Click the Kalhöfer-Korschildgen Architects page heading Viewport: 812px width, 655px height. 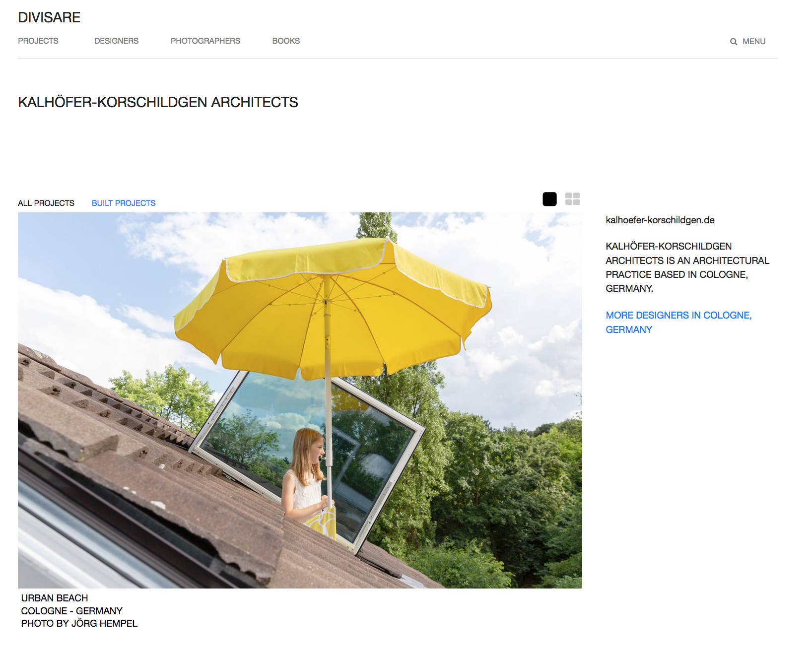158,102
